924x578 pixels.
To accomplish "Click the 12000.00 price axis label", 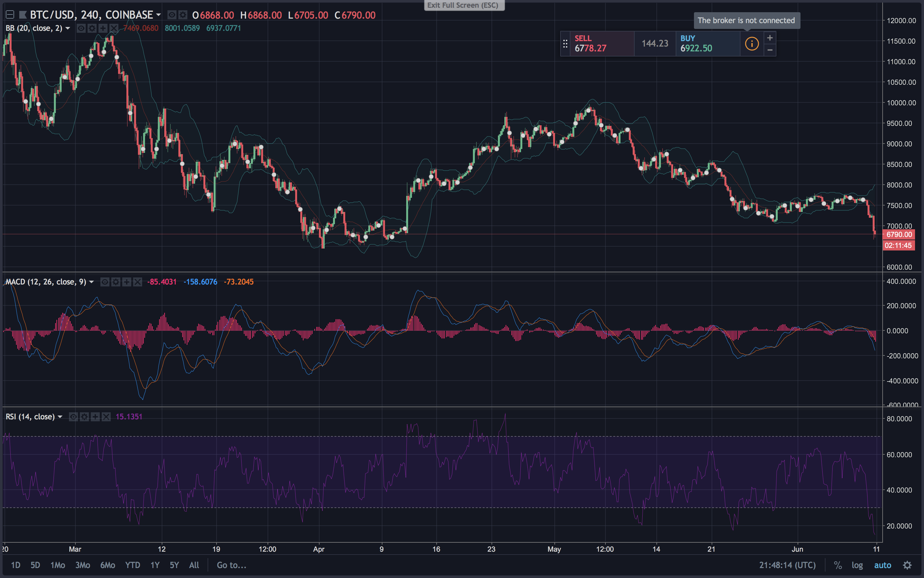I will pyautogui.click(x=901, y=21).
